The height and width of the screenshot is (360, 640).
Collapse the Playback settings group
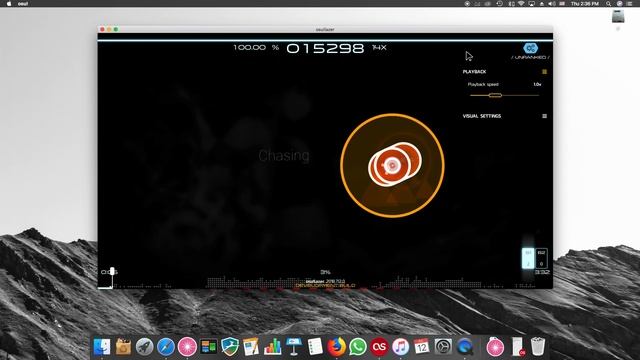544,72
